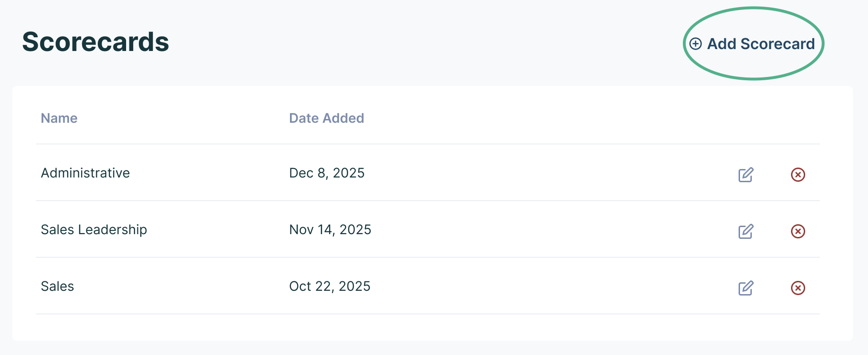868x355 pixels.
Task: Click the delete icon for Administrative scorecard
Action: 798,175
